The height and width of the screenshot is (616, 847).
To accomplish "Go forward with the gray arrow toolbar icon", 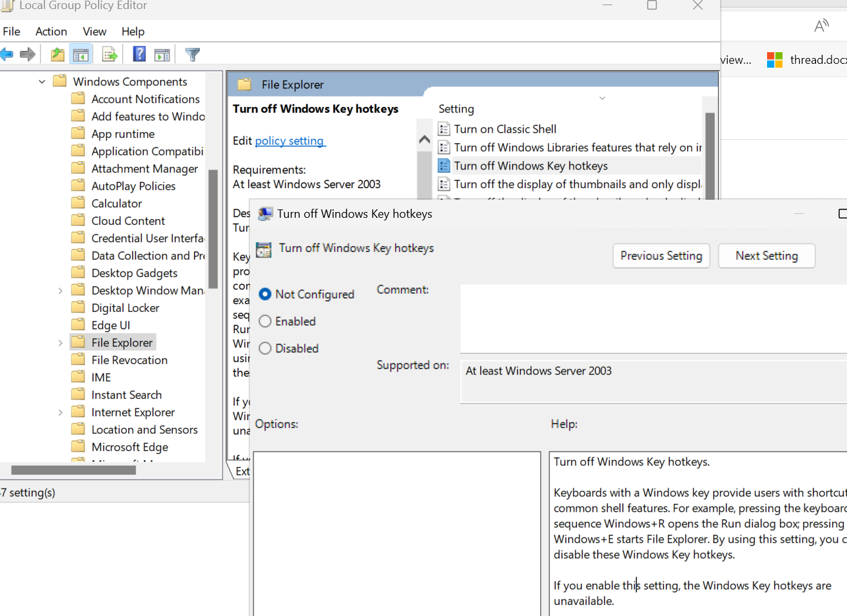I will 28,55.
